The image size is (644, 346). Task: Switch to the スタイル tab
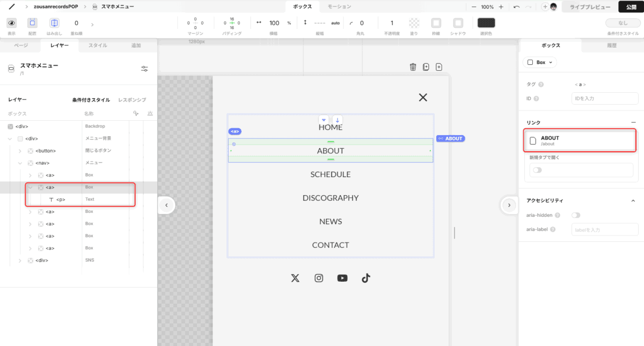98,46
